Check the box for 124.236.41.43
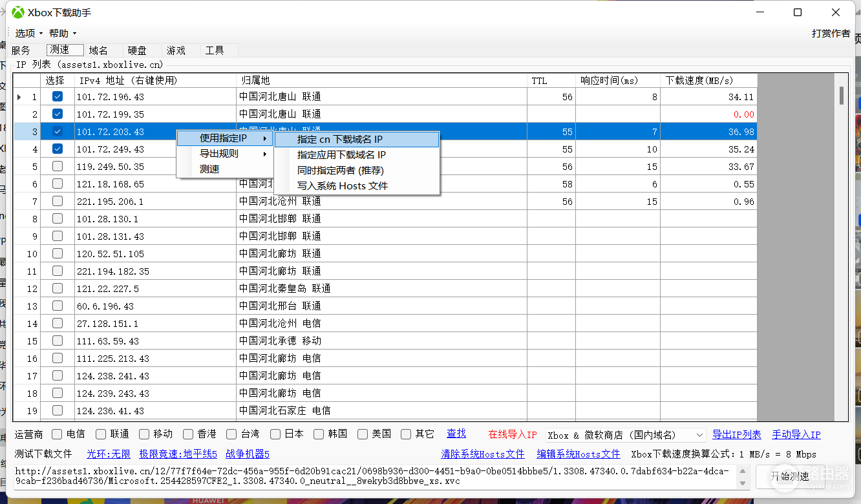The width and height of the screenshot is (861, 504). coord(58,410)
